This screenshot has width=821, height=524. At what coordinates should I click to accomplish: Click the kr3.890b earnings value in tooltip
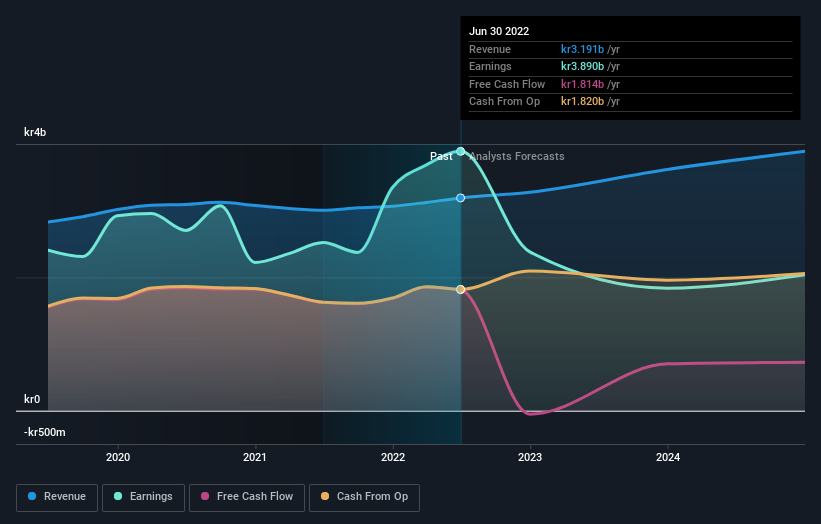pos(582,66)
